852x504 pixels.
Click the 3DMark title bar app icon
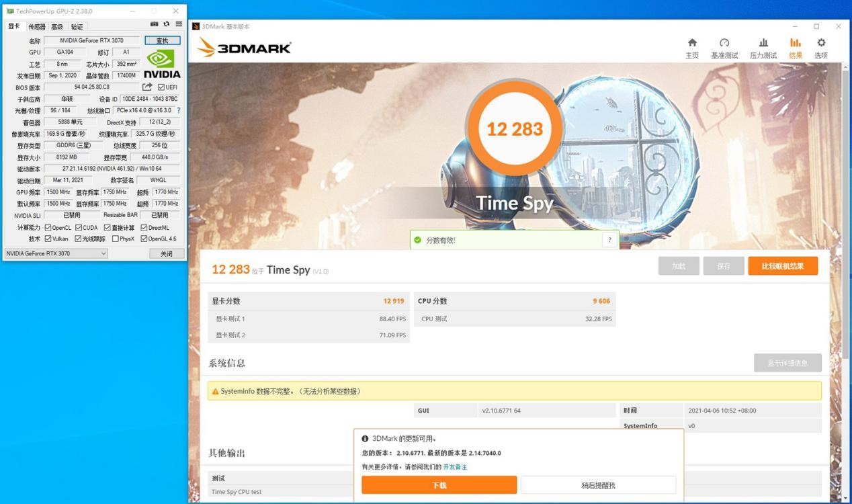coord(196,27)
